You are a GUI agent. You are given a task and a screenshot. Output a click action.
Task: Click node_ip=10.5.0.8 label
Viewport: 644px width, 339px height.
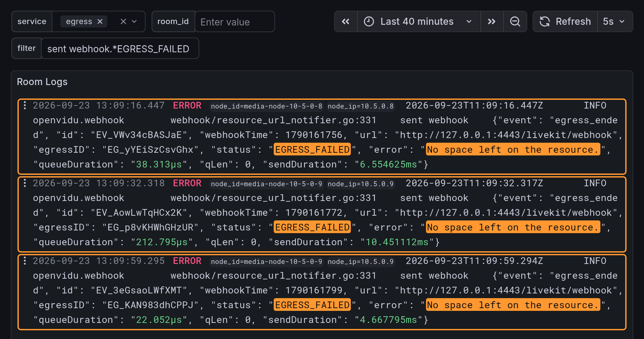click(x=361, y=106)
